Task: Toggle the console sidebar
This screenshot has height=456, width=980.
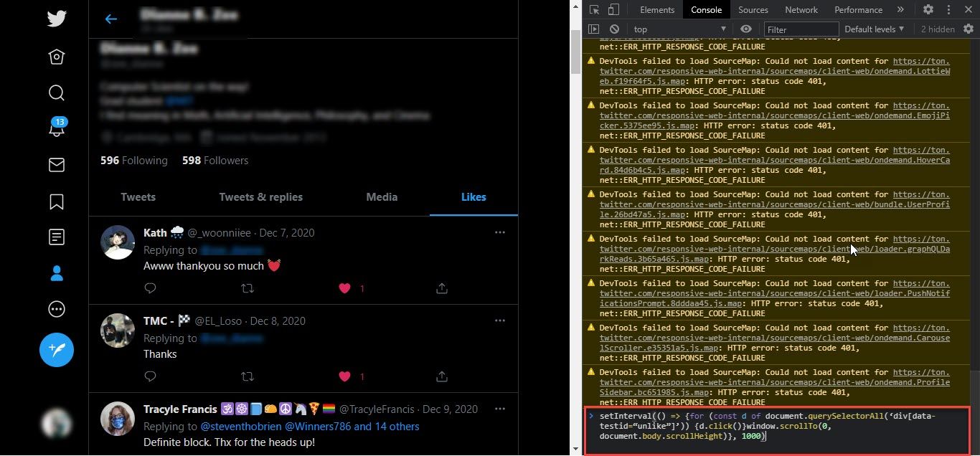Action: tap(593, 29)
